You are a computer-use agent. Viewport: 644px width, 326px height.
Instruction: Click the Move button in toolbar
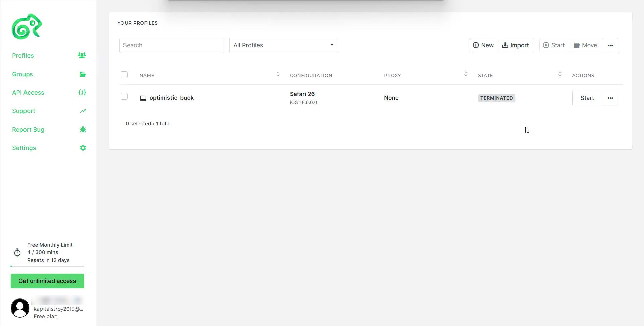coord(586,45)
